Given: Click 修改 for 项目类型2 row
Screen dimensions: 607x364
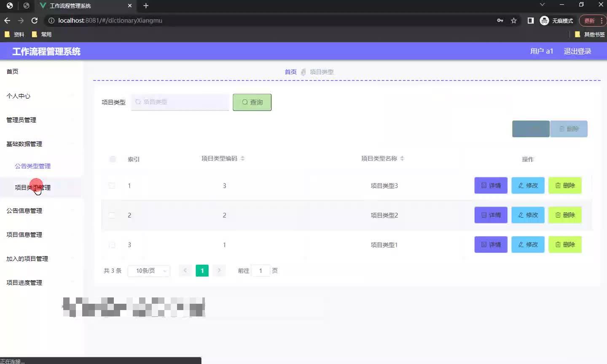Looking at the screenshot, I should 528,215.
